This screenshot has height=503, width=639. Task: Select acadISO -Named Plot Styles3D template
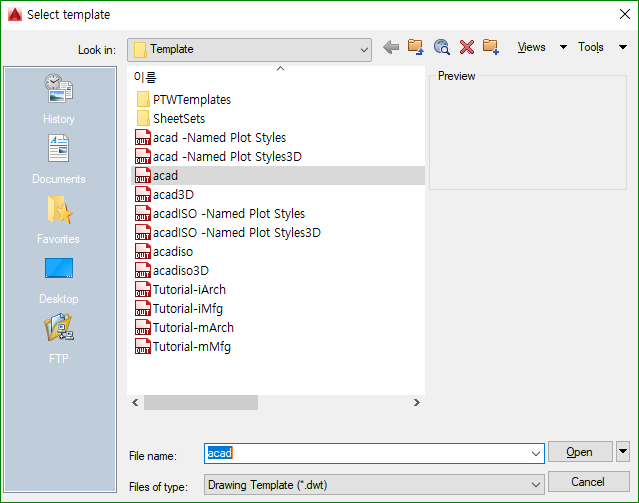click(x=228, y=233)
